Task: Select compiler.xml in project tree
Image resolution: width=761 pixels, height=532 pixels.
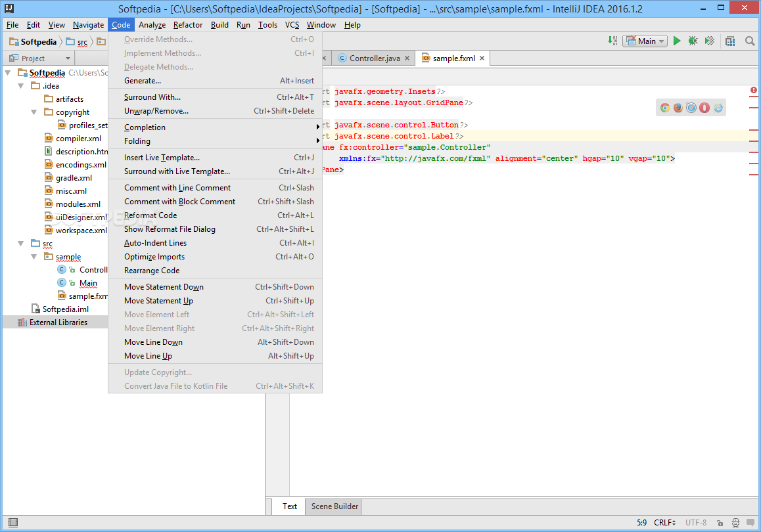Action: coord(78,139)
